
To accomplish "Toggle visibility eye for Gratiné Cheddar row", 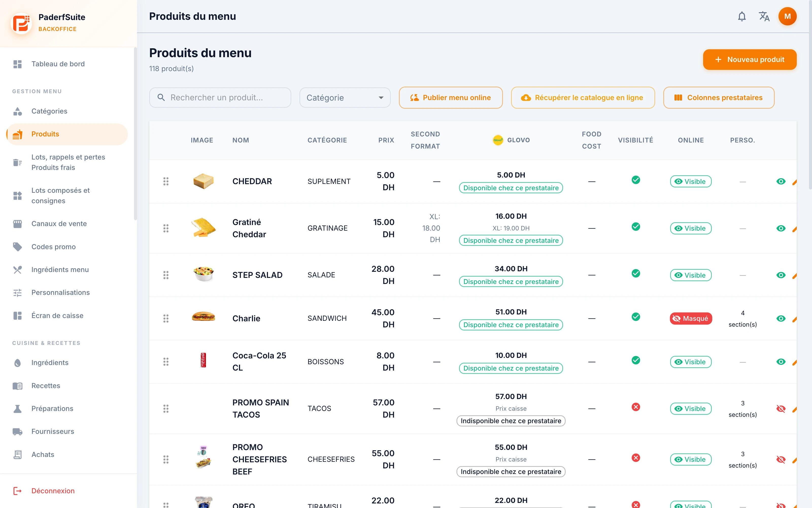I will pyautogui.click(x=781, y=228).
